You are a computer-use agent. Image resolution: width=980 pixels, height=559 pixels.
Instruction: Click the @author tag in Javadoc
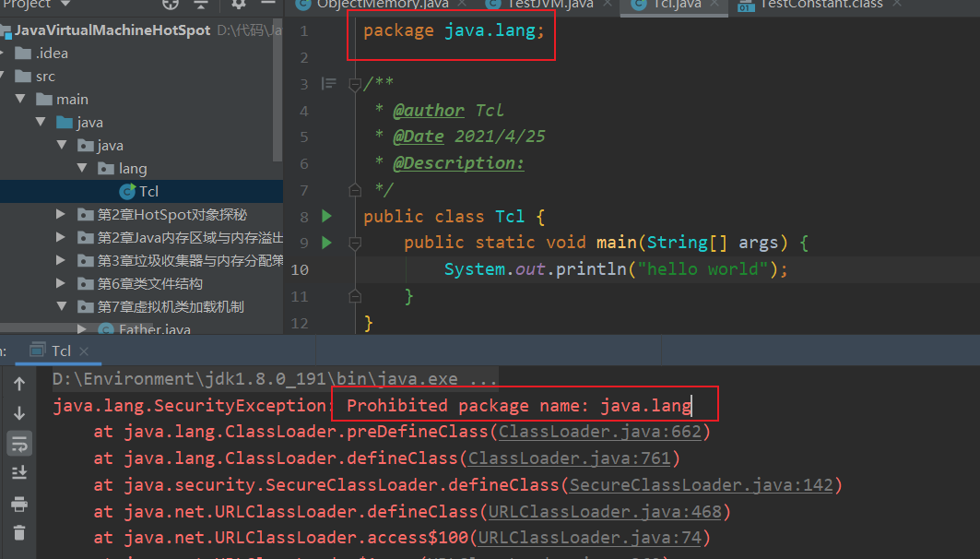(x=428, y=111)
